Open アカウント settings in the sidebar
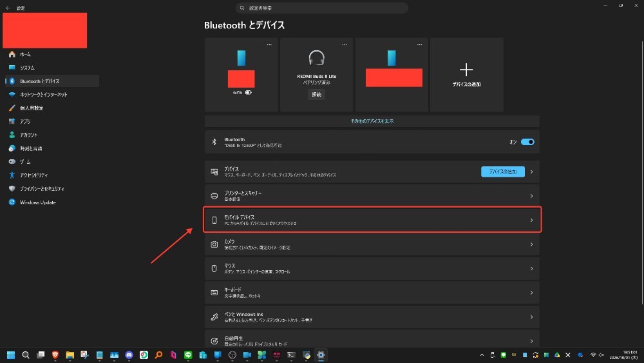Viewport: 644px width, 363px height. [52, 135]
